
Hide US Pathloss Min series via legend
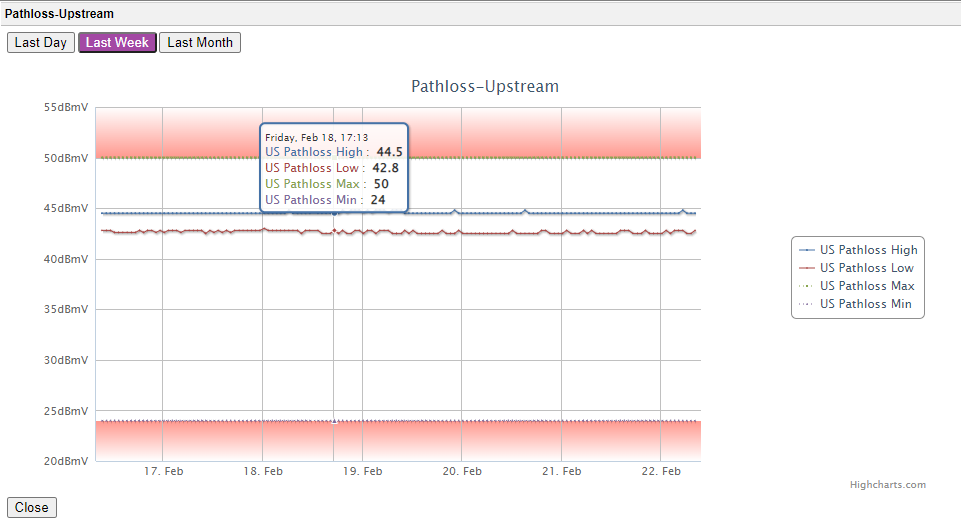coord(865,304)
